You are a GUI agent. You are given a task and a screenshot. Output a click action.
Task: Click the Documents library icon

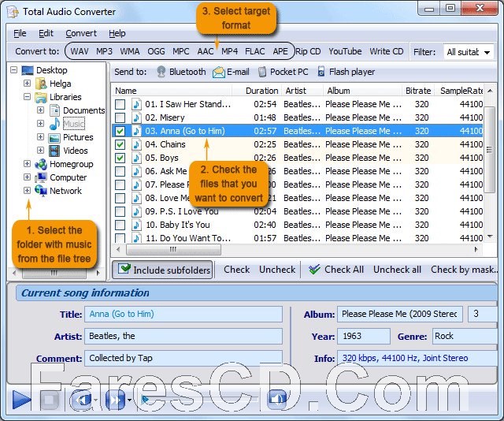[54, 110]
